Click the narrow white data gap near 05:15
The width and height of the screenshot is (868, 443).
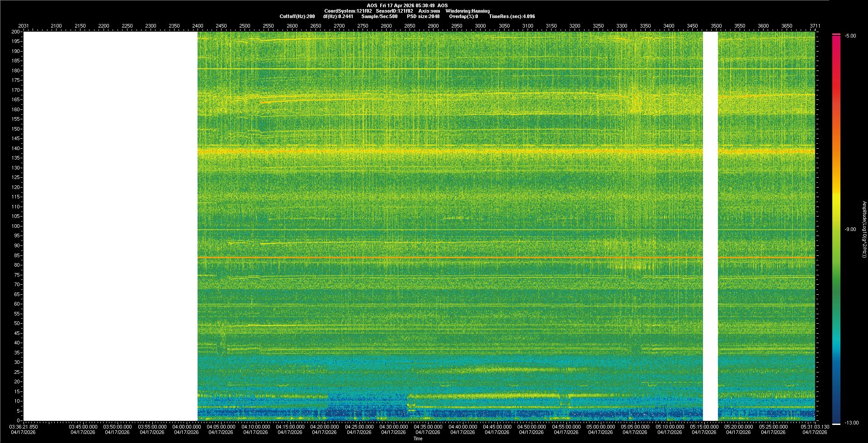(710, 226)
